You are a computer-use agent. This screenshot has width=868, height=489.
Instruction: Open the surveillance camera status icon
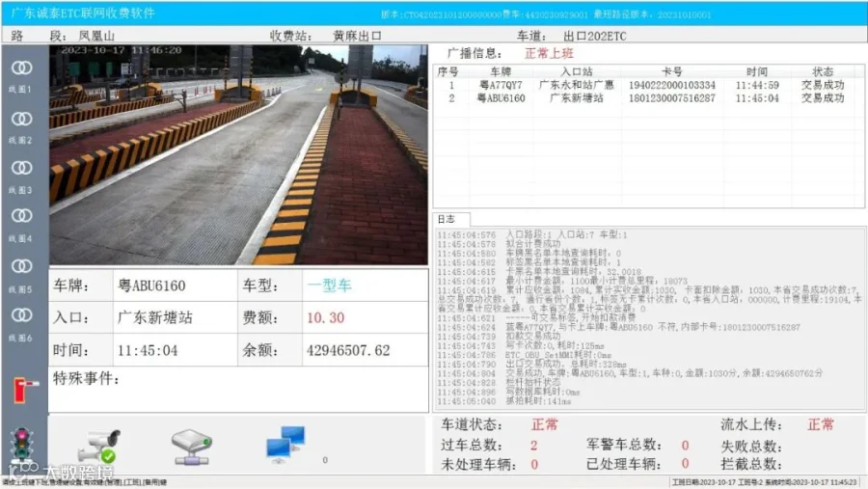(99, 447)
